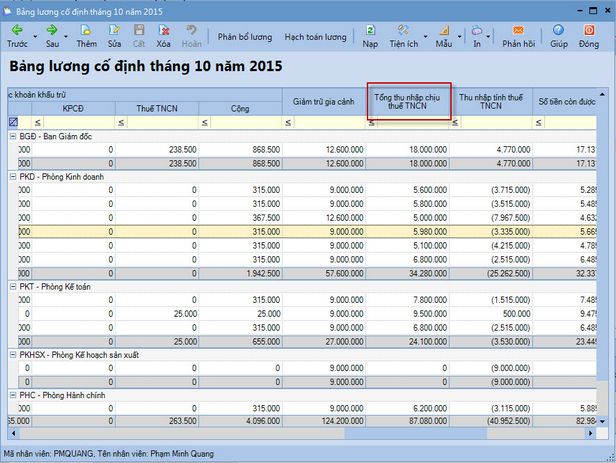Click the Hoãn undo icon
The width and height of the screenshot is (616, 463).
coord(191,30)
